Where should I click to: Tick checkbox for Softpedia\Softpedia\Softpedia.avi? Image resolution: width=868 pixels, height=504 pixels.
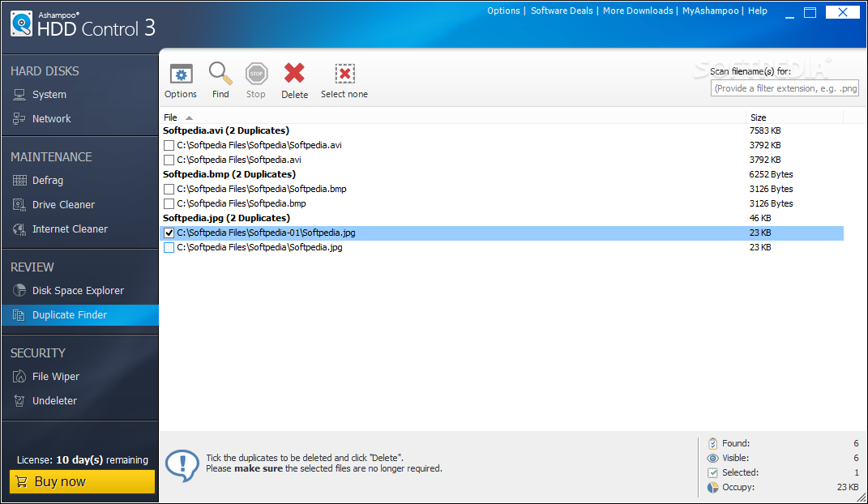[169, 146]
